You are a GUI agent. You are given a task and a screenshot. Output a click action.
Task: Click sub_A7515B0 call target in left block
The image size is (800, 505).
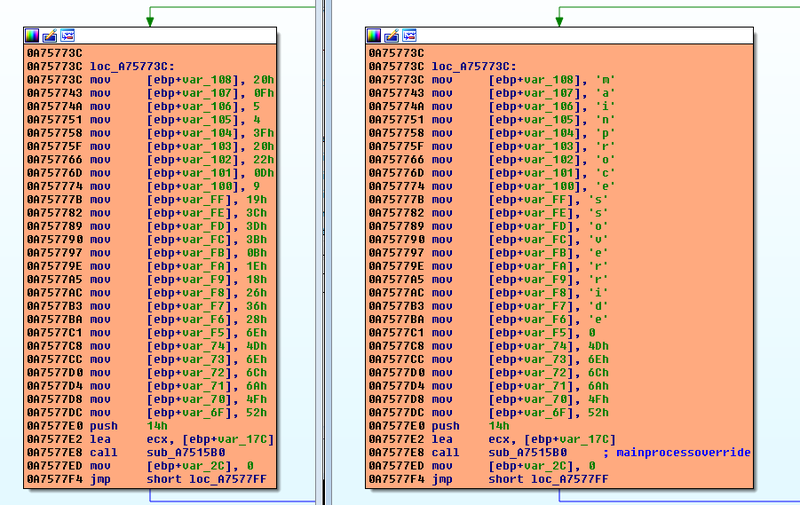[186, 452]
